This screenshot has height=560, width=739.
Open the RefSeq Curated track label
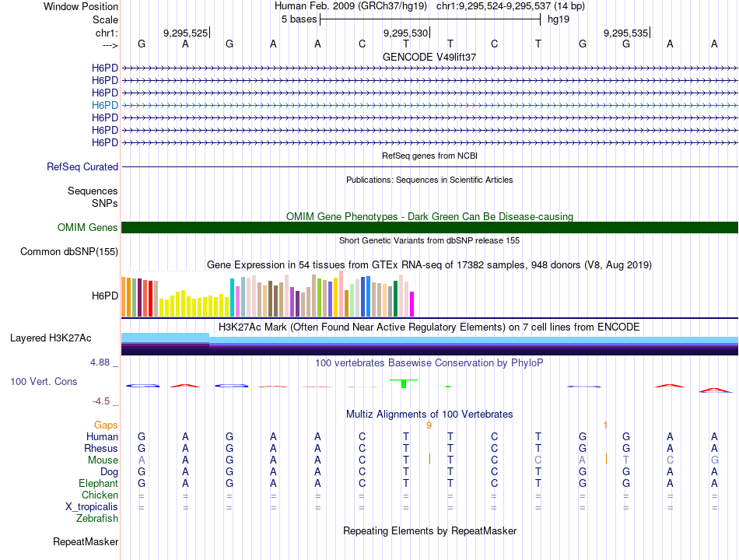click(x=82, y=167)
